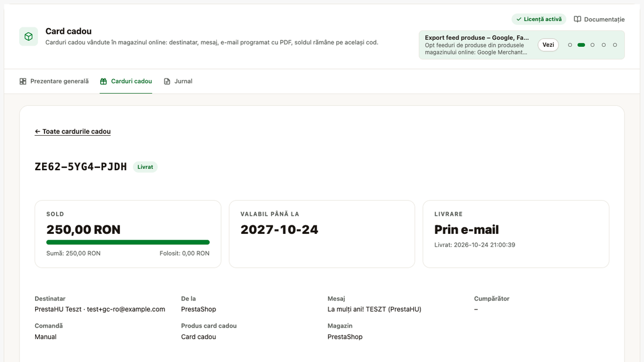
Task: Click the Export feed produse banner title
Action: pos(477,37)
